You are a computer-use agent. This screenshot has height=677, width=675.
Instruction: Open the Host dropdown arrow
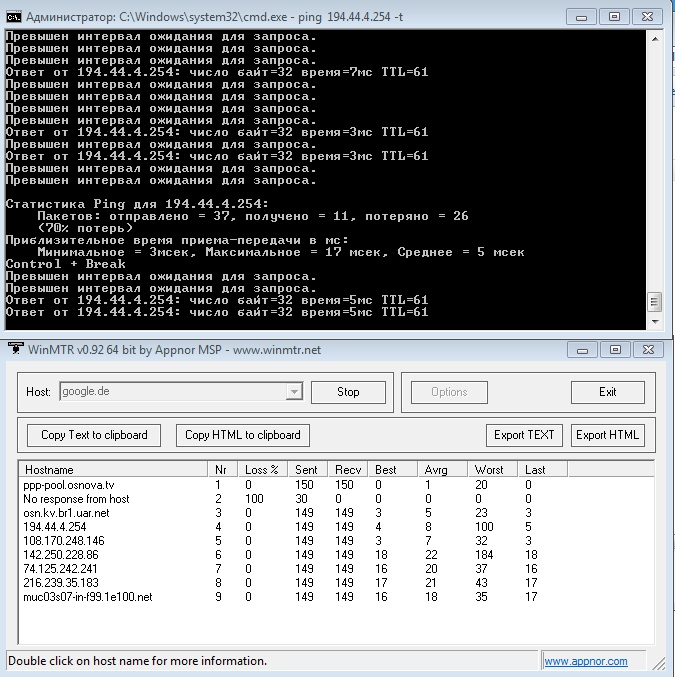[x=294, y=392]
